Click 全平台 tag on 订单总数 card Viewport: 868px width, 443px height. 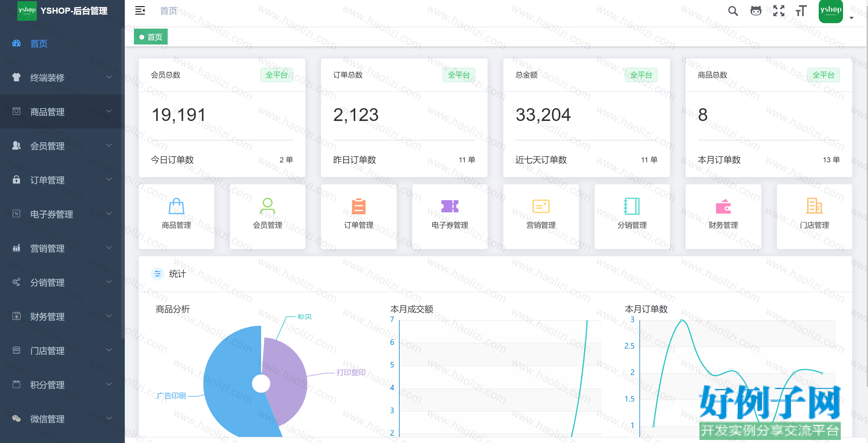coord(459,75)
